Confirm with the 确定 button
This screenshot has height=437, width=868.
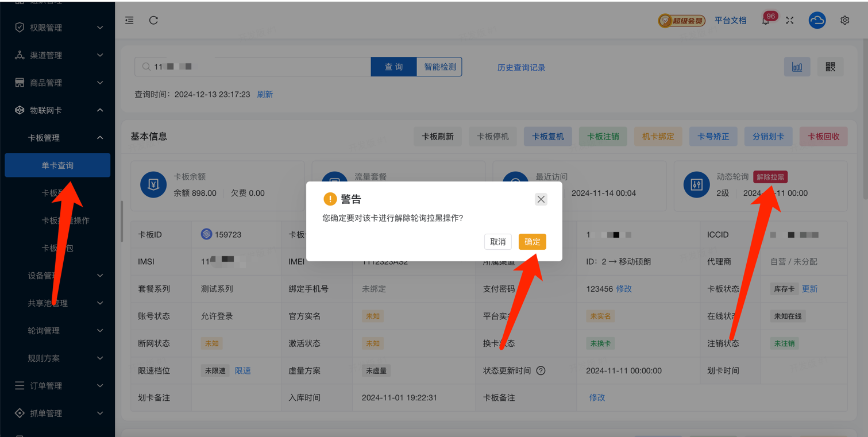pyautogui.click(x=532, y=242)
